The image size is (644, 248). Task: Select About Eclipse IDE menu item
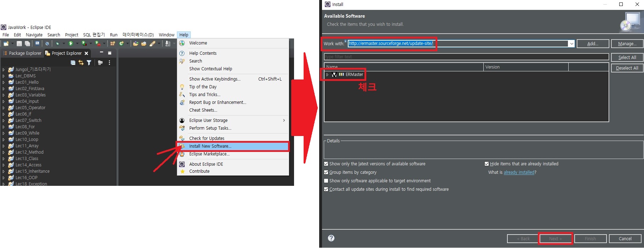click(x=233, y=164)
